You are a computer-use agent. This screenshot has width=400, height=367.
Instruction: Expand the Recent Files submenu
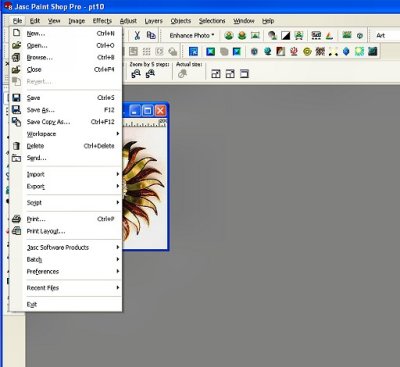(x=66, y=288)
